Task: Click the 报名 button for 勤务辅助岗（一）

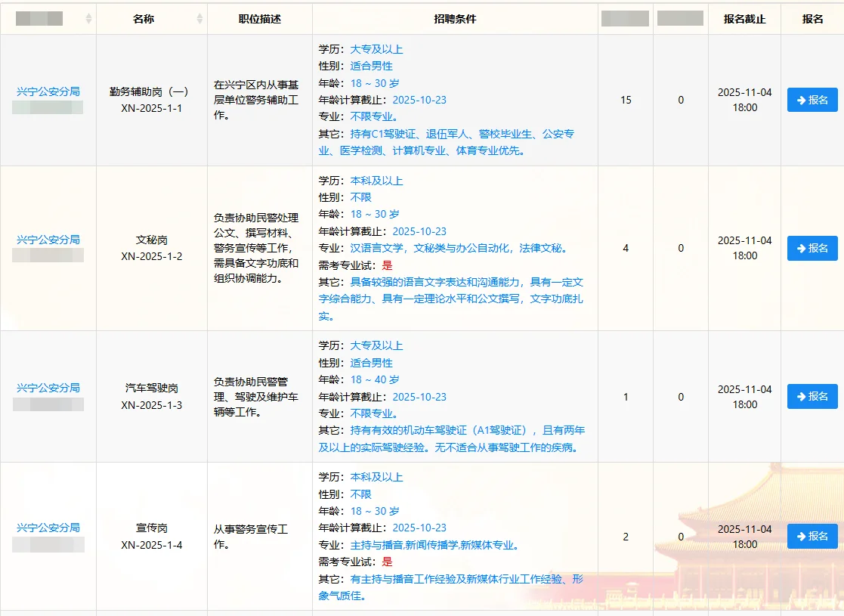Action: [812, 99]
